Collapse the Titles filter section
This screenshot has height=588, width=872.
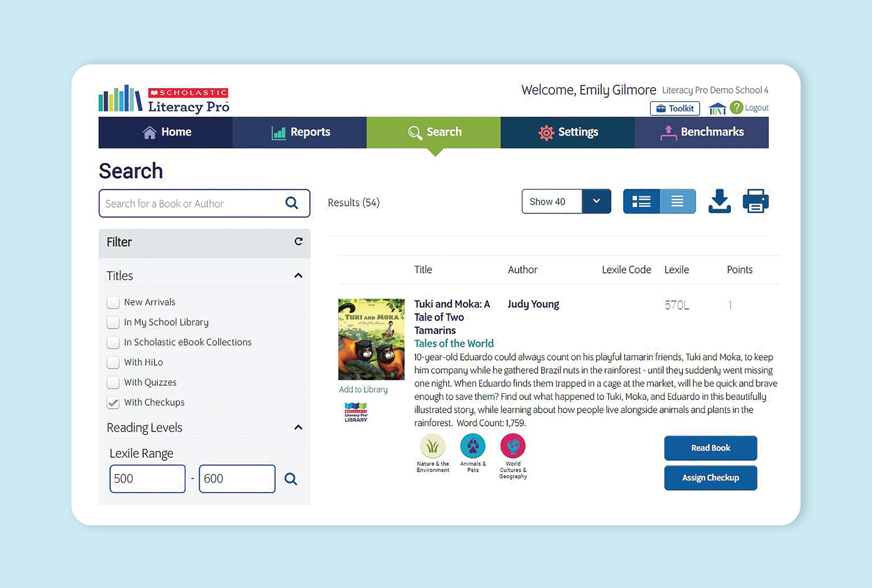(x=298, y=276)
